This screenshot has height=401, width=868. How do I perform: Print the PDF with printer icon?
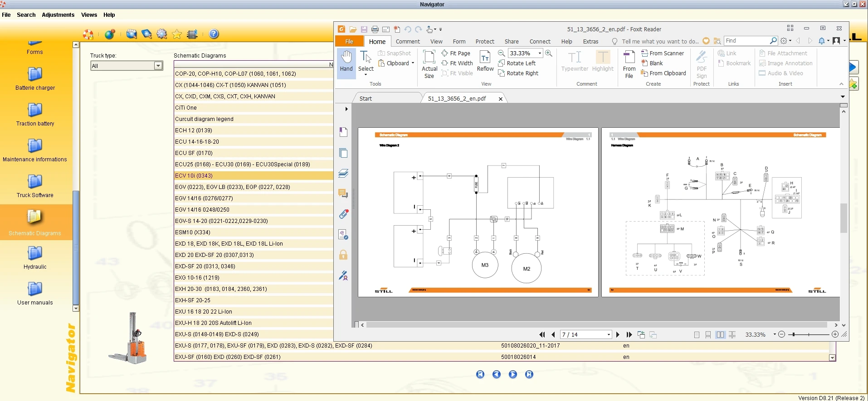375,29
